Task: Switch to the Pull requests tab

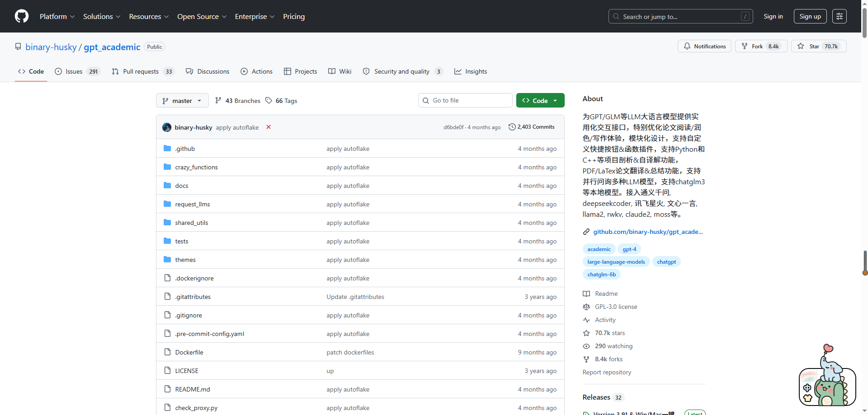Action: pyautogui.click(x=143, y=71)
